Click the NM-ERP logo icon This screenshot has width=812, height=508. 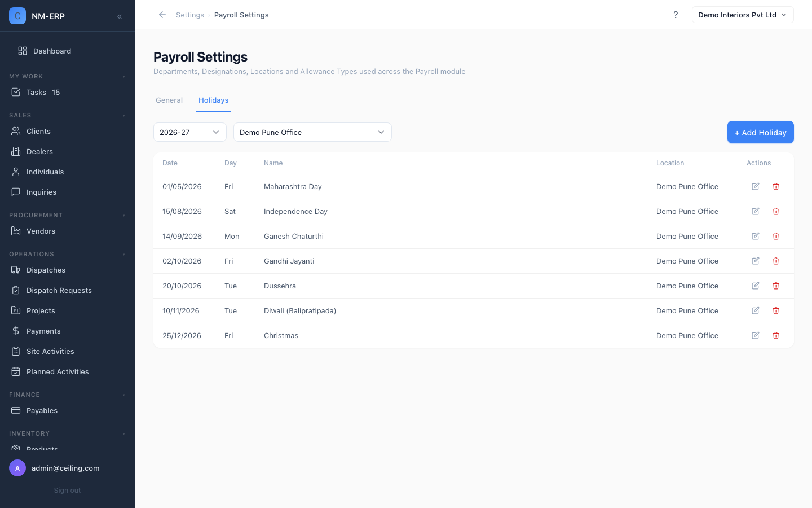point(17,16)
